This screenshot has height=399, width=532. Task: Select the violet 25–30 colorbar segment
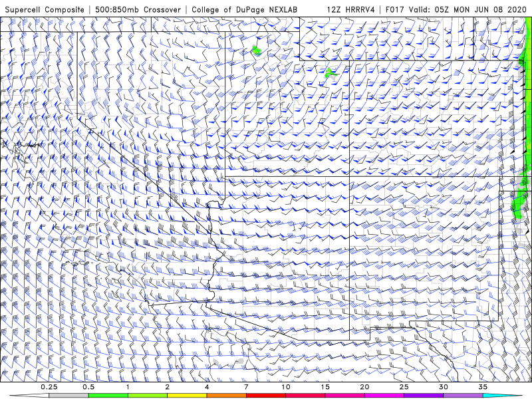point(424,396)
